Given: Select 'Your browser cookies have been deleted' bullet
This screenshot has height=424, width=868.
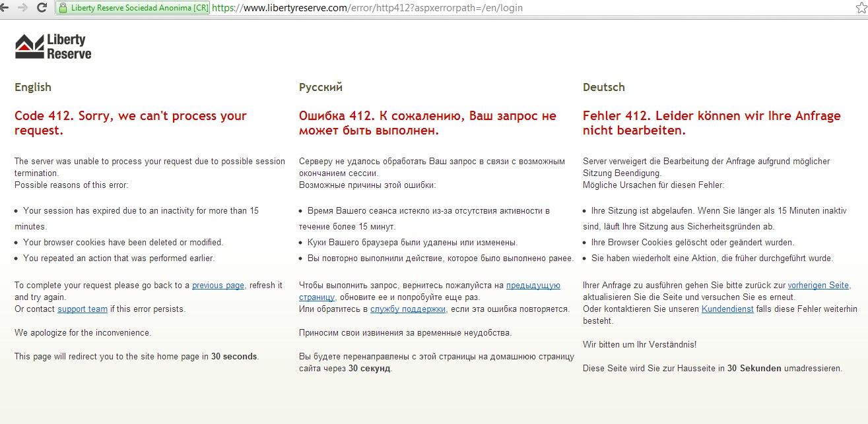Looking at the screenshot, I should 123,243.
